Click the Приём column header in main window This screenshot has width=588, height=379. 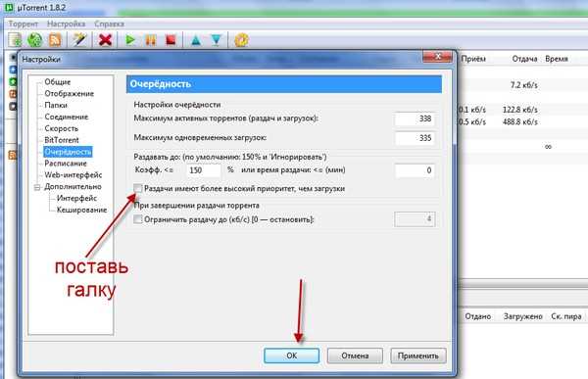473,59
